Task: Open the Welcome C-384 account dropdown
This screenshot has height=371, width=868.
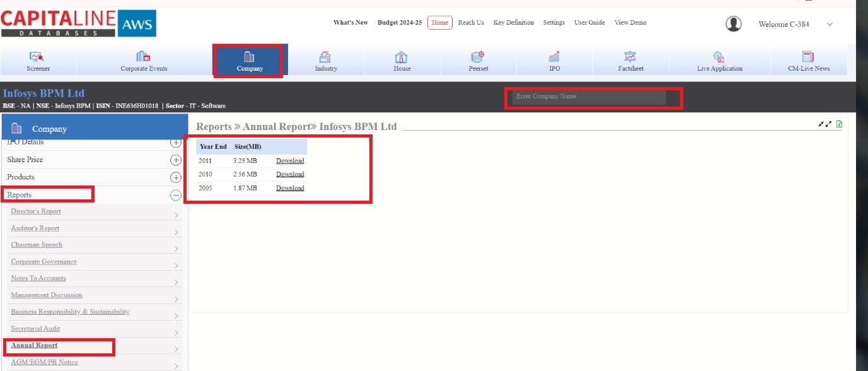Action: tap(829, 25)
